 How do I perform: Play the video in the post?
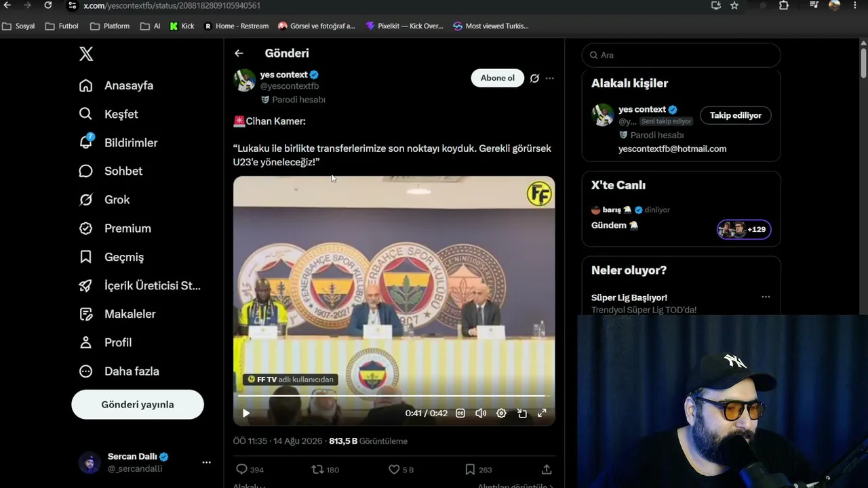pyautogui.click(x=246, y=413)
